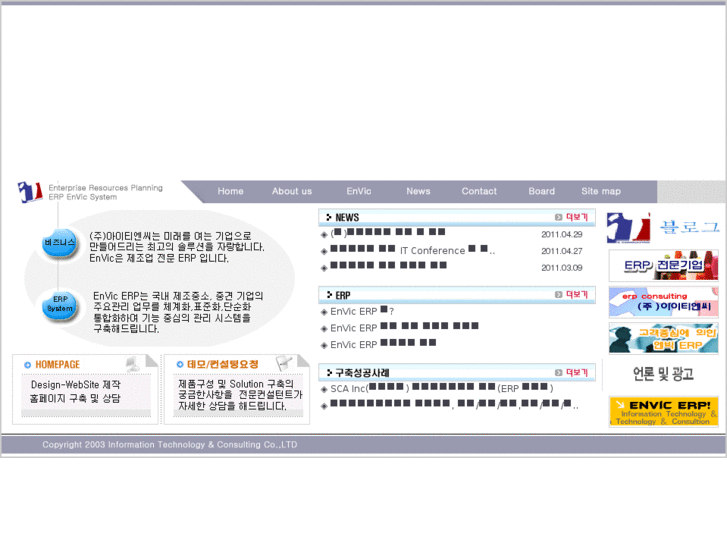Open the 'EnVic ERP ■?' article
Image resolution: width=727 pixels, height=545 pixels.
click(x=362, y=311)
